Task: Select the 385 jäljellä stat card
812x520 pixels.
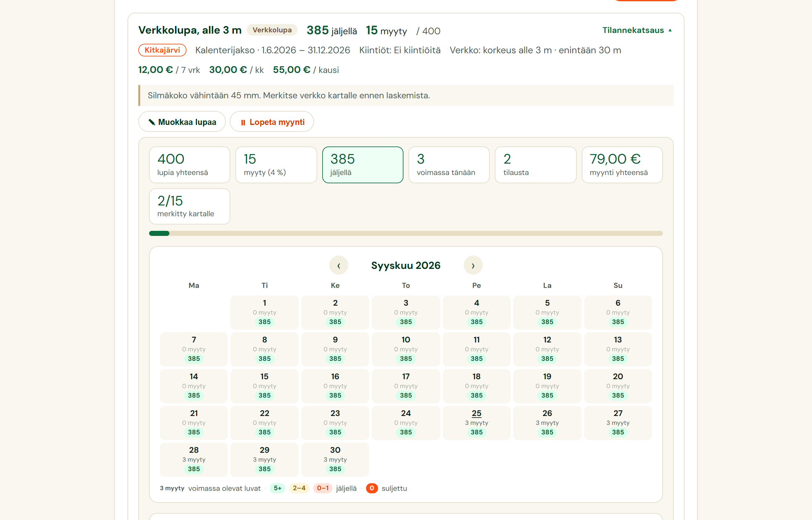Action: (x=363, y=165)
